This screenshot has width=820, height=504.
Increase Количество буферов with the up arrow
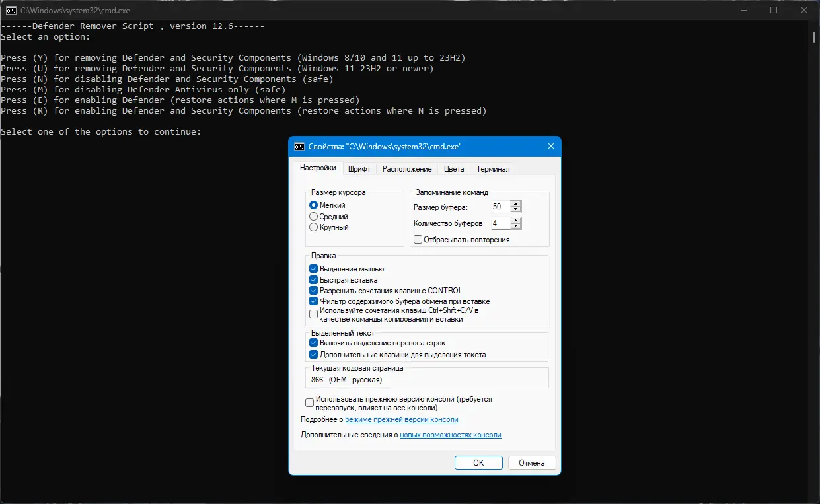[516, 220]
